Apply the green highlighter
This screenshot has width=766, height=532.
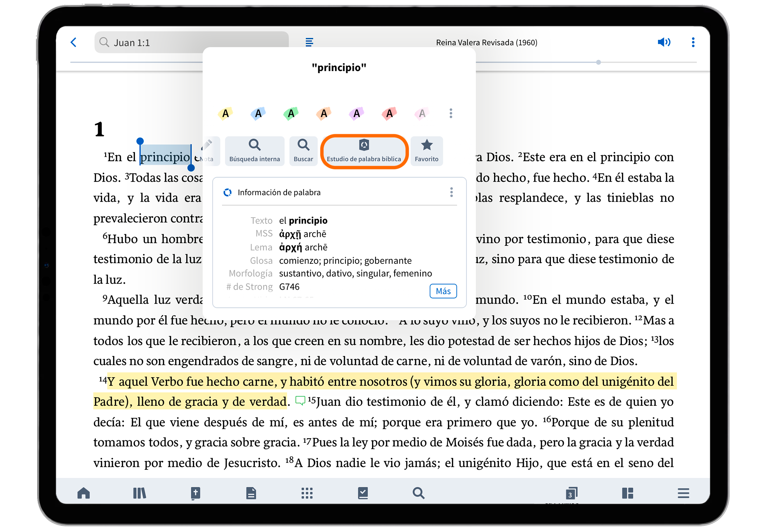tap(291, 114)
